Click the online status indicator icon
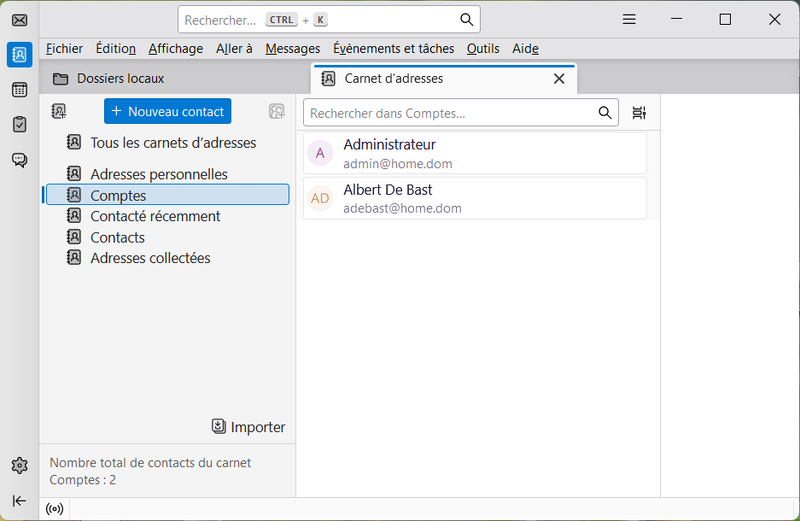Screen dimensions: 800x521 [x=55, y=509]
